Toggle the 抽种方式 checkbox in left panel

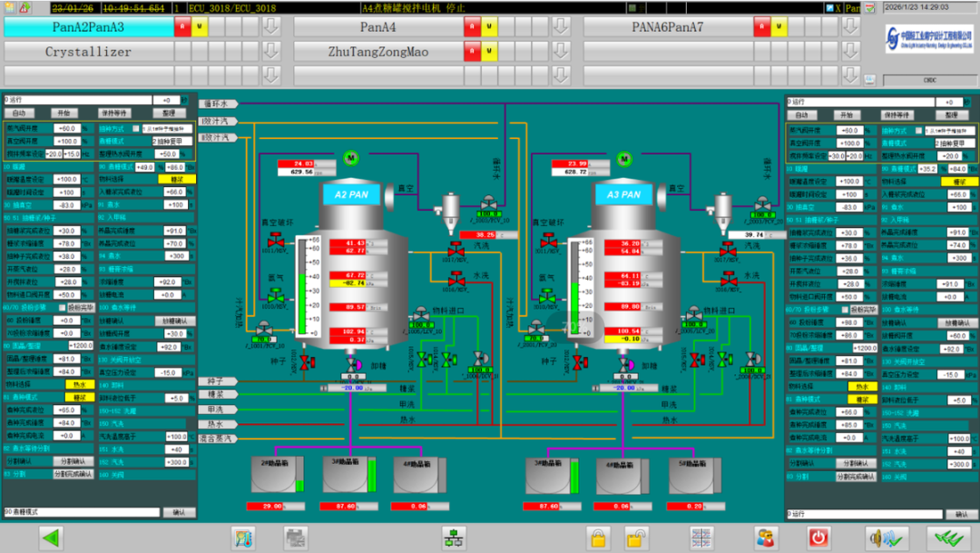pos(135,129)
